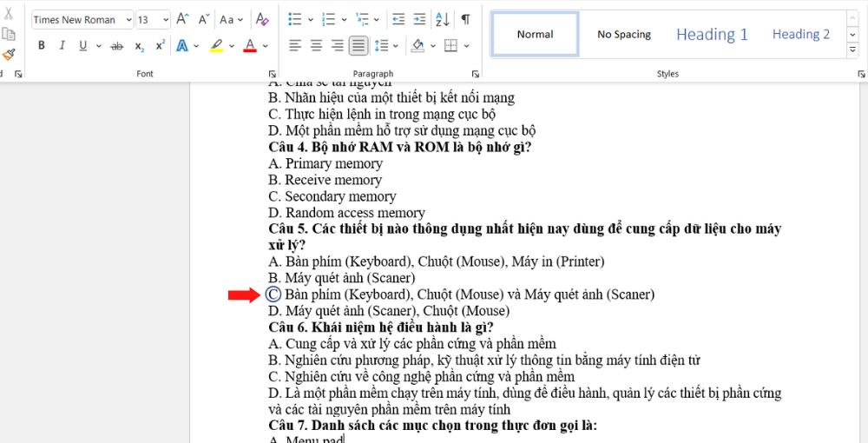Click answer "B. Receive memory"
The width and height of the screenshot is (868, 443).
pyautogui.click(x=325, y=180)
